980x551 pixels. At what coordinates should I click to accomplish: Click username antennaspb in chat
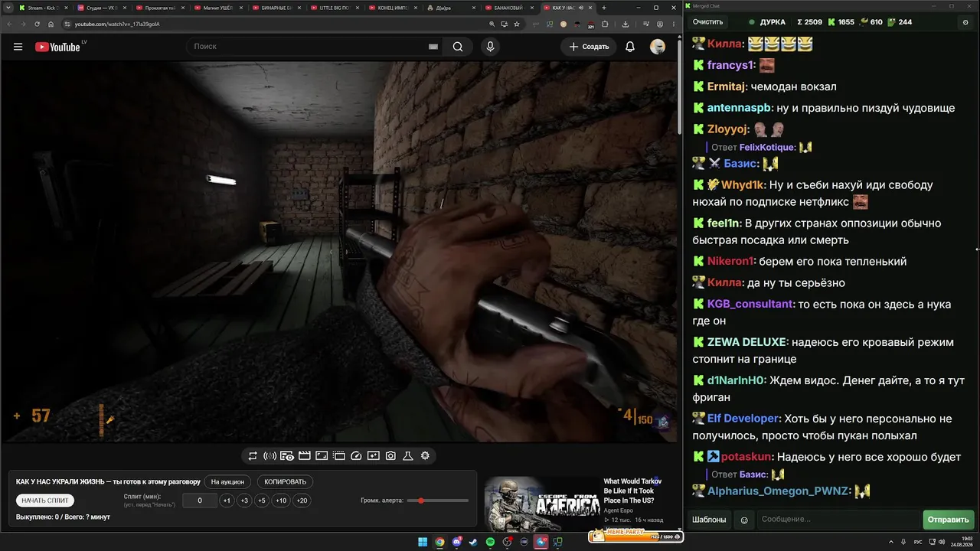tap(739, 108)
